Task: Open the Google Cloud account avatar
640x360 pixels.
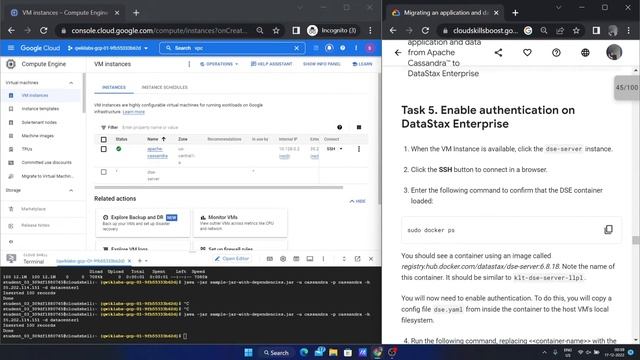Action: [x=370, y=48]
